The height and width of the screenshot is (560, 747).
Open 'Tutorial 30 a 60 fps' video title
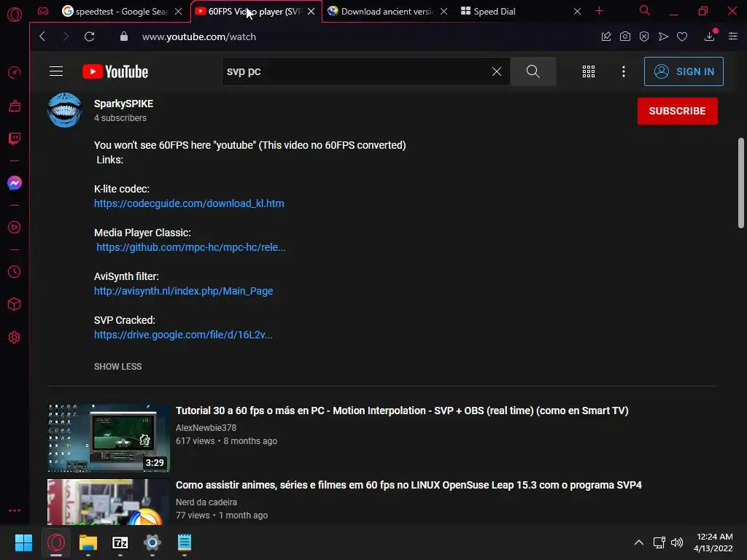point(402,411)
